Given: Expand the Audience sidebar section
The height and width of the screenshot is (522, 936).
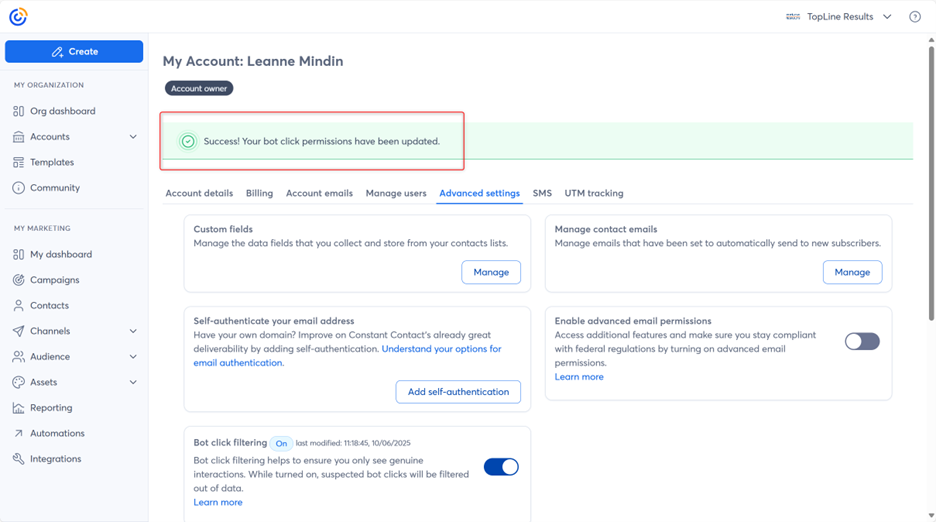Looking at the screenshot, I should click(133, 357).
